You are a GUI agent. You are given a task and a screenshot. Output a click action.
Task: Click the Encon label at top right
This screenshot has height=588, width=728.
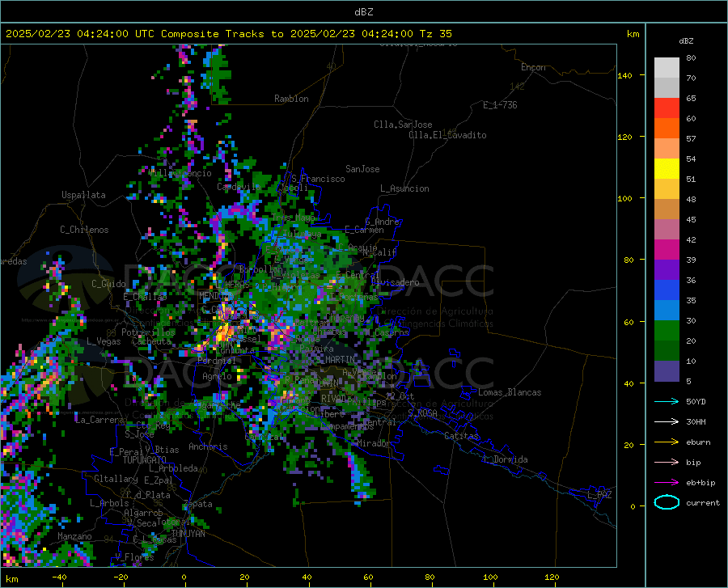coord(533,67)
